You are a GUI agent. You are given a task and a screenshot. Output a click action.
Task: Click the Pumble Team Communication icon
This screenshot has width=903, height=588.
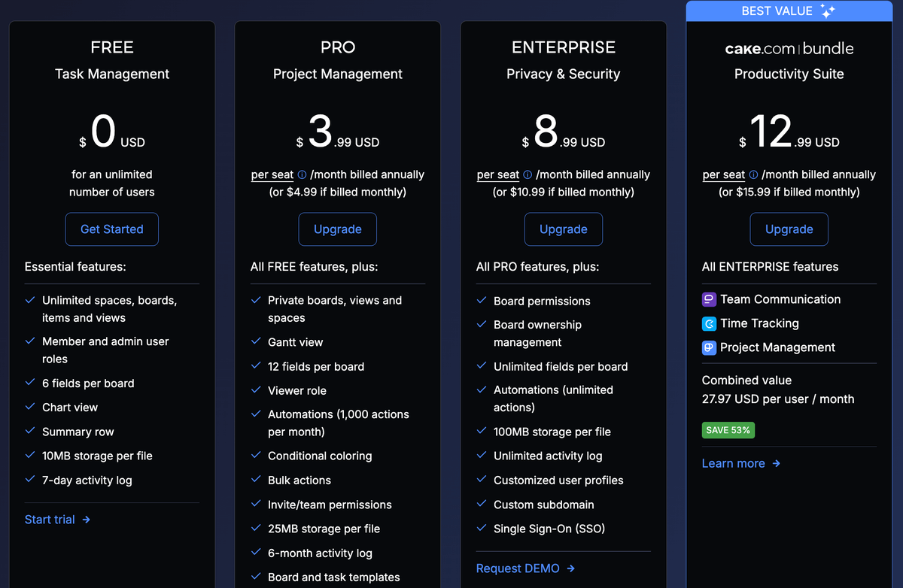click(x=708, y=299)
